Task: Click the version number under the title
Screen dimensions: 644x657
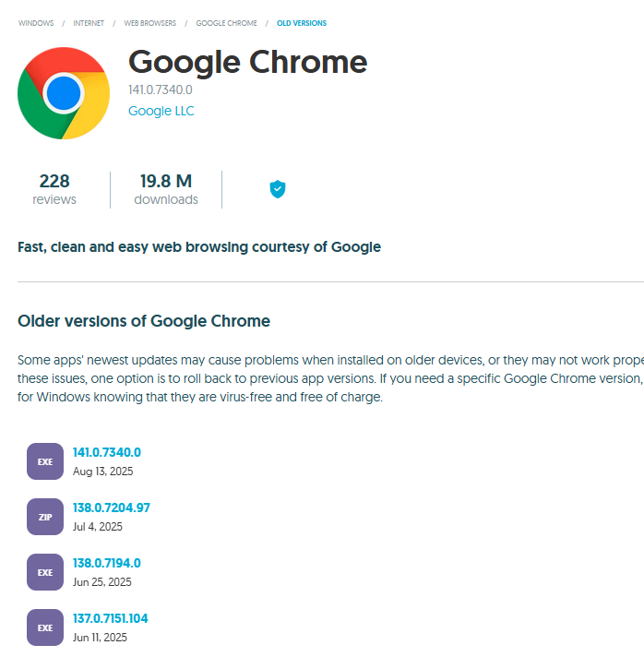Action: coord(161,90)
